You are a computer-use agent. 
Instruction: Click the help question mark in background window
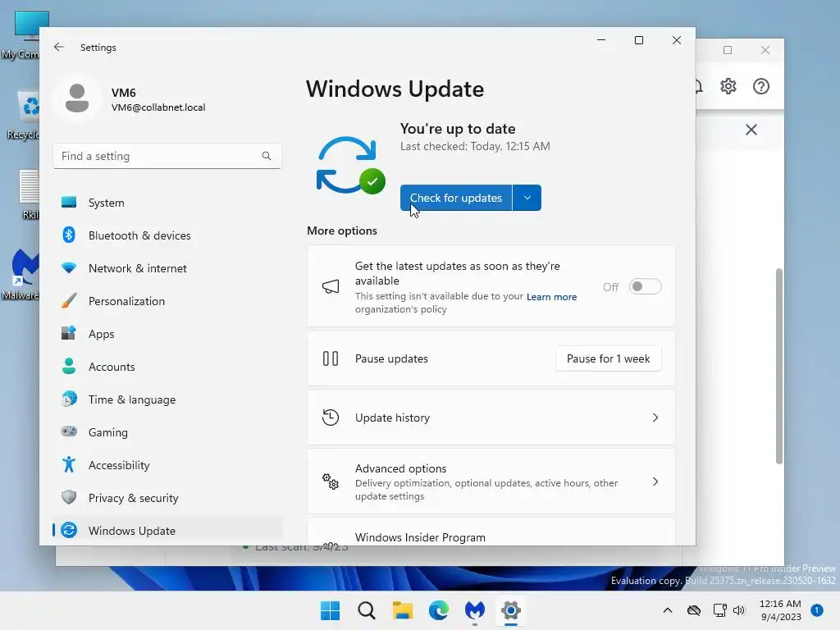click(x=760, y=86)
